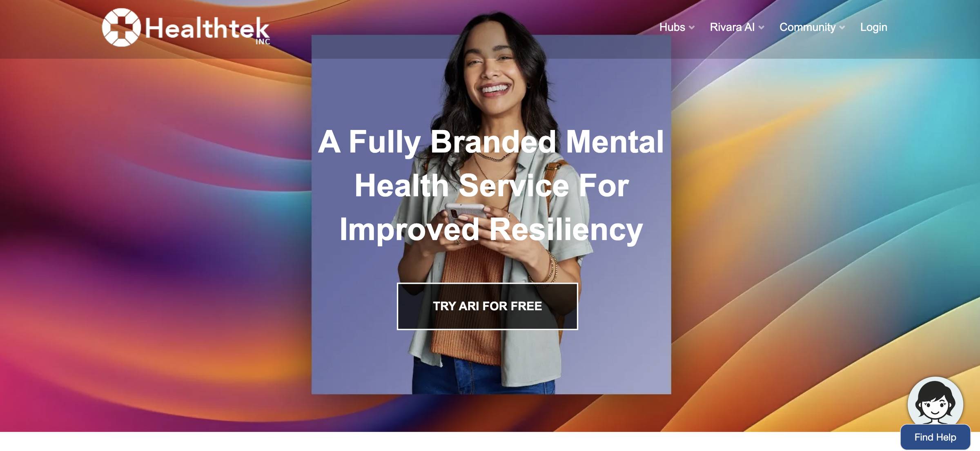Viewport: 980px width, 451px height.
Task: Click the small INC text under logo
Action: 263,42
